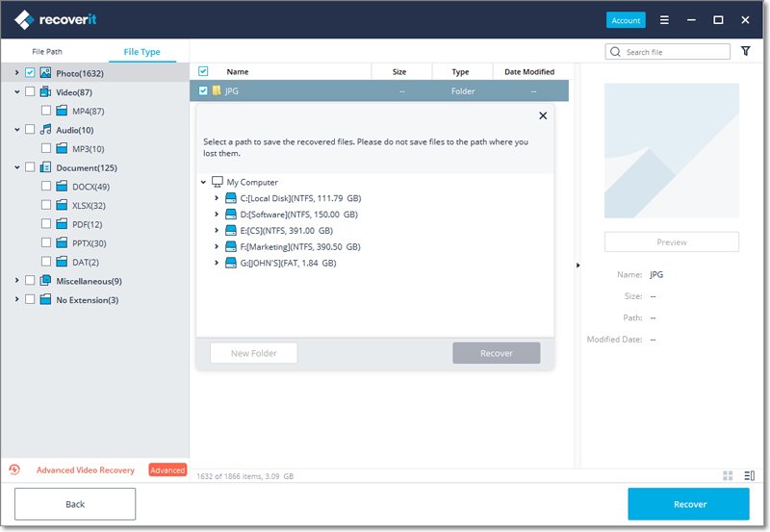Uncheck the Photo(1632) checkbox
The width and height of the screenshot is (770, 532).
click(30, 73)
